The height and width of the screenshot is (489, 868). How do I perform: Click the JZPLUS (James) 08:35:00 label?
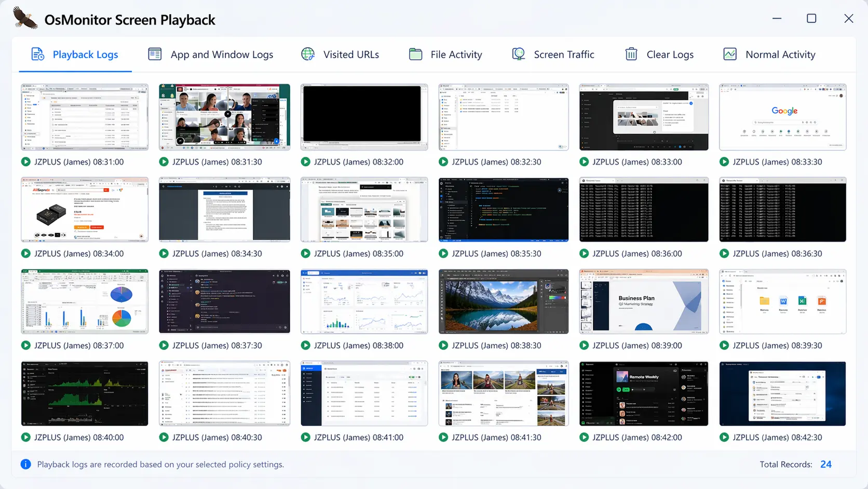(x=358, y=254)
